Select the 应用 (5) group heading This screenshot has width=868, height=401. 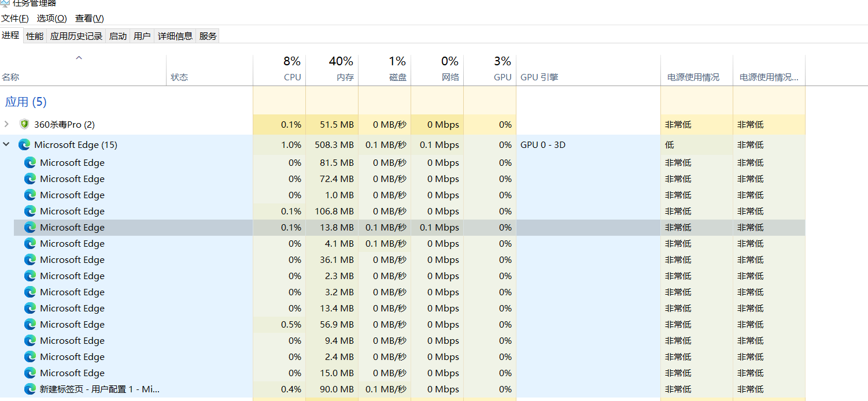click(x=26, y=102)
